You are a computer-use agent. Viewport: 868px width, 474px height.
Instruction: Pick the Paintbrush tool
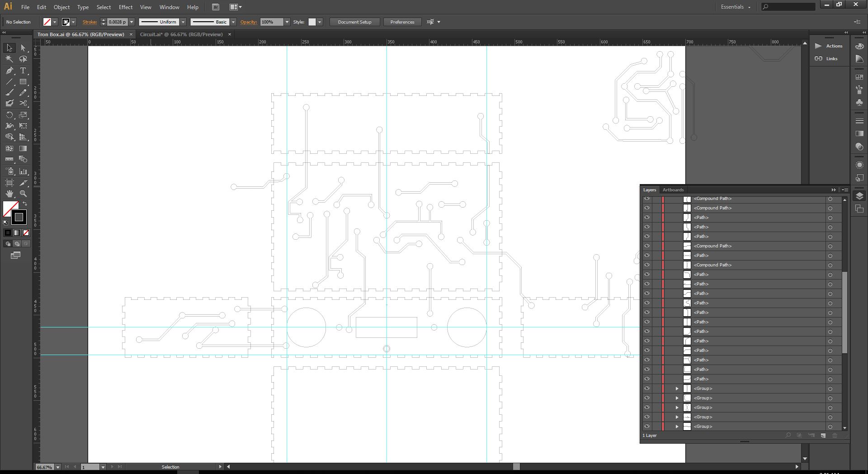pyautogui.click(x=9, y=93)
